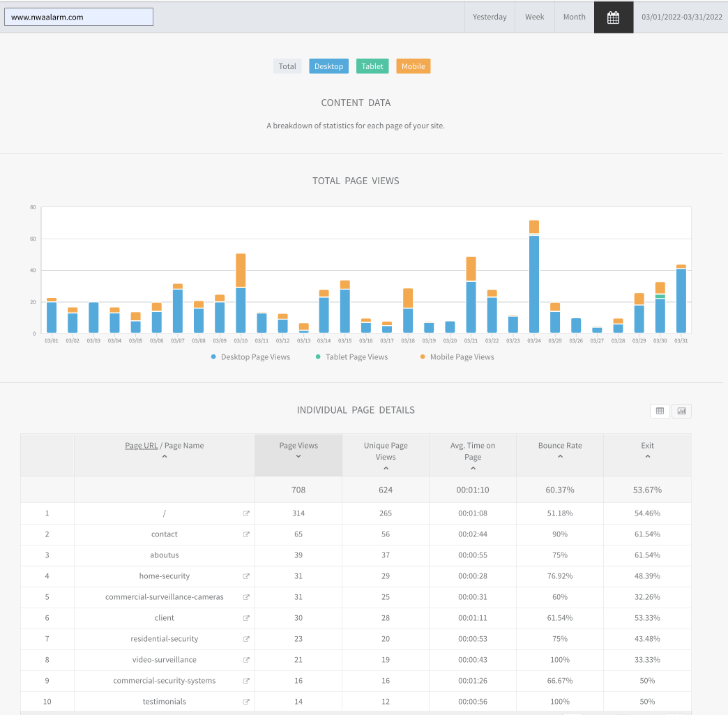The height and width of the screenshot is (715, 728).
Task: Toggle Mobile Page Views legend item
Action: pos(456,357)
